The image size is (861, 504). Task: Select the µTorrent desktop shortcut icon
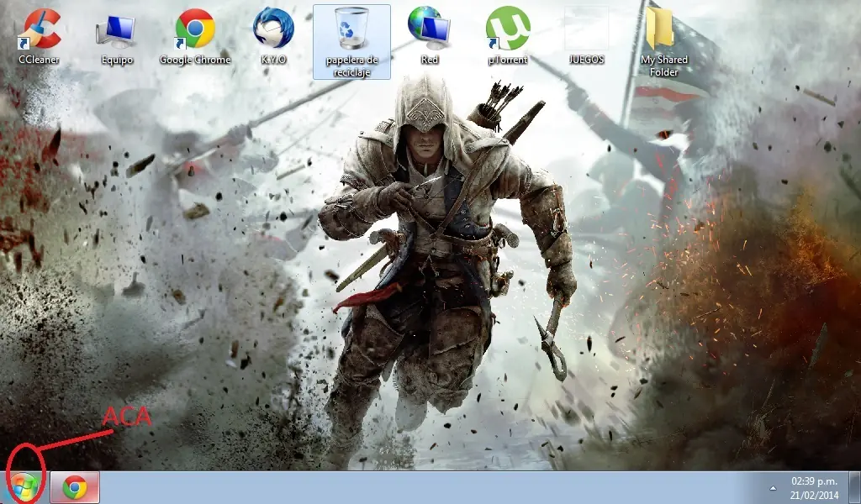click(507, 29)
